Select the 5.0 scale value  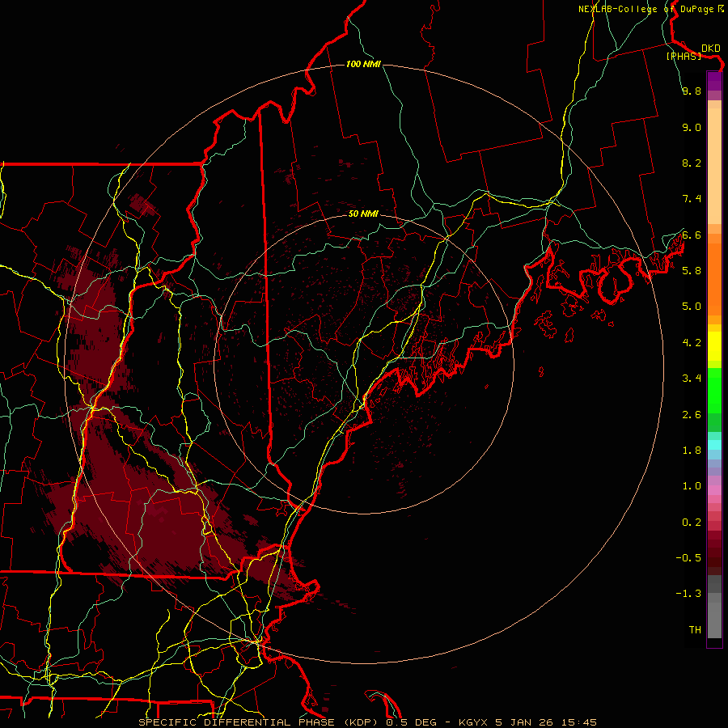(692, 307)
